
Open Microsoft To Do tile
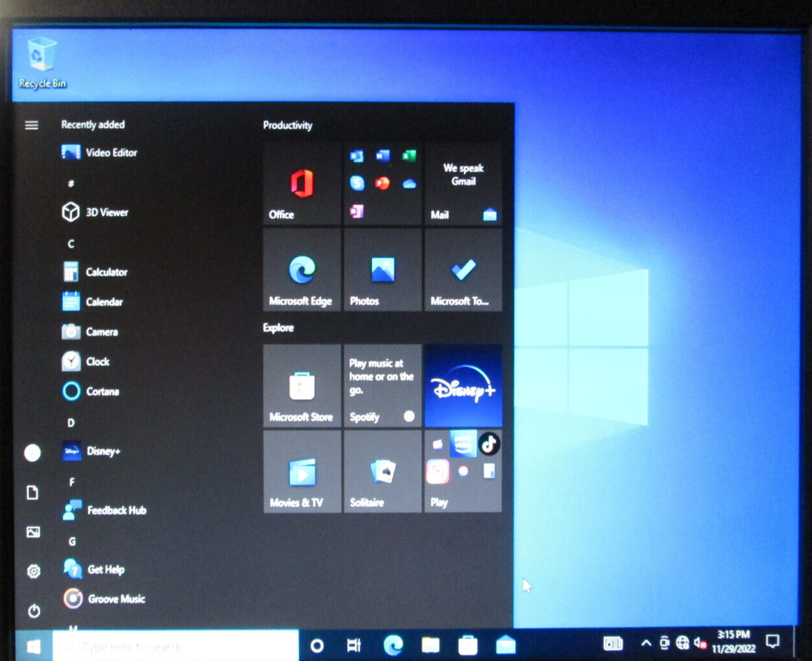(464, 270)
